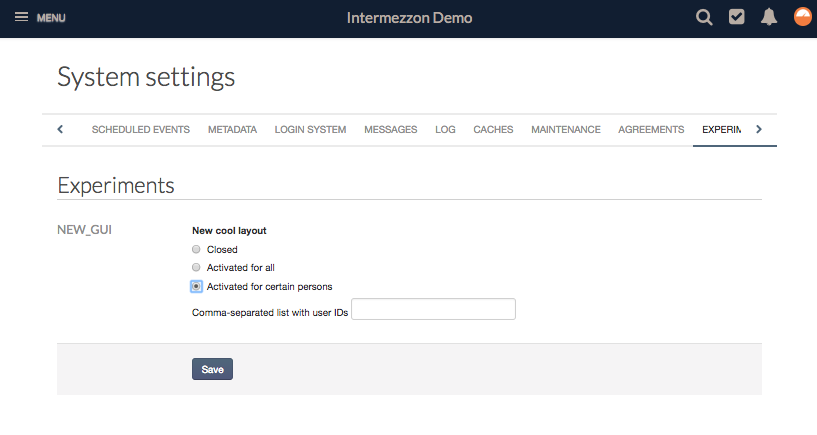The height and width of the screenshot is (435, 817).
Task: Click the search magnifier icon
Action: click(x=704, y=17)
